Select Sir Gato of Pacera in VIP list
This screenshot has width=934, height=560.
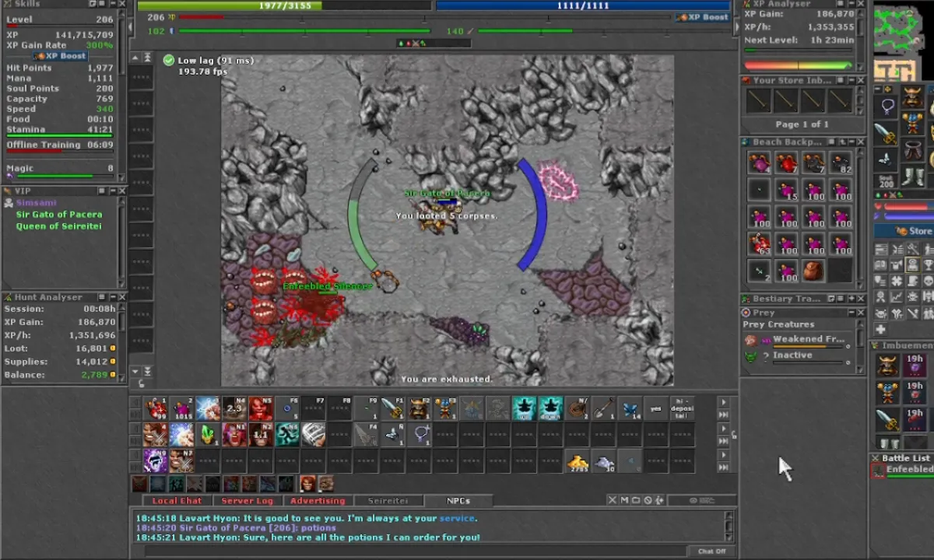coord(59,215)
